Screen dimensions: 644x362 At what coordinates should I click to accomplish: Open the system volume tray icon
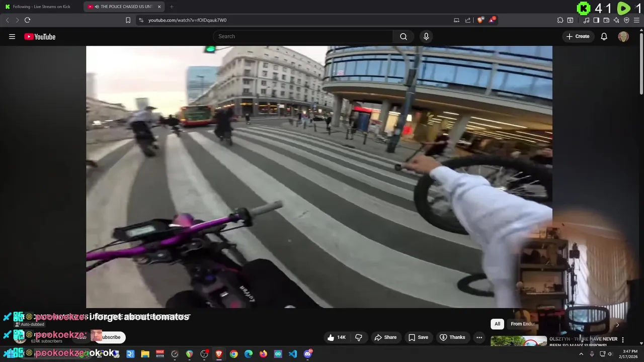point(610,354)
